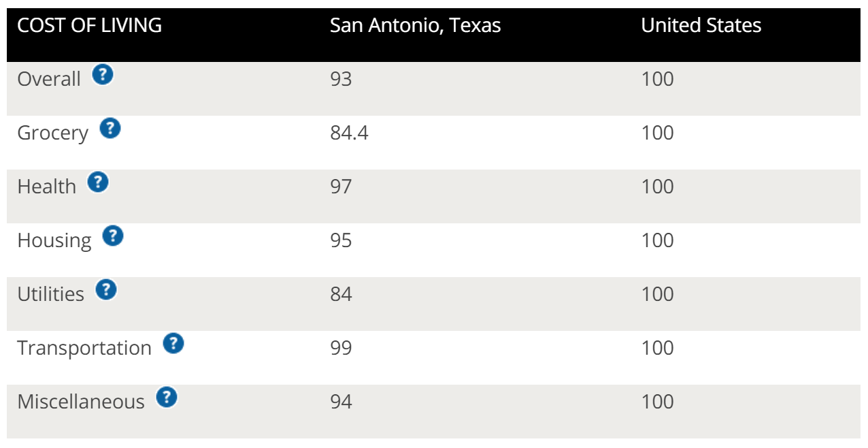Click the Transportation row label text
This screenshot has height=448, width=868.
click(x=84, y=349)
